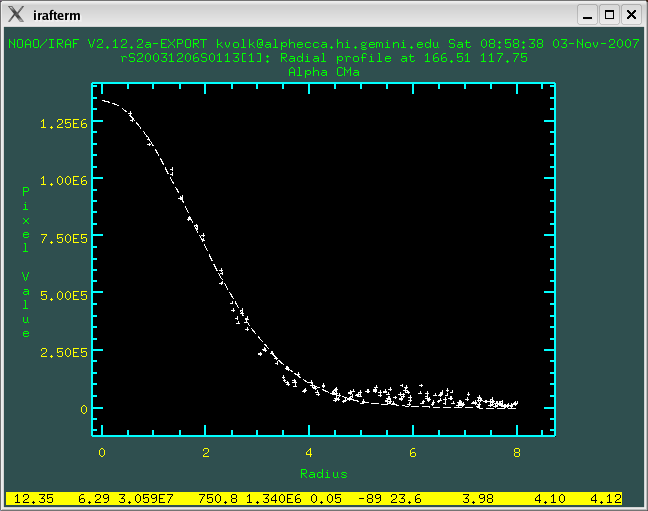Click the 'Alpha CMa' plot title
The width and height of the screenshot is (648, 511).
point(324,72)
